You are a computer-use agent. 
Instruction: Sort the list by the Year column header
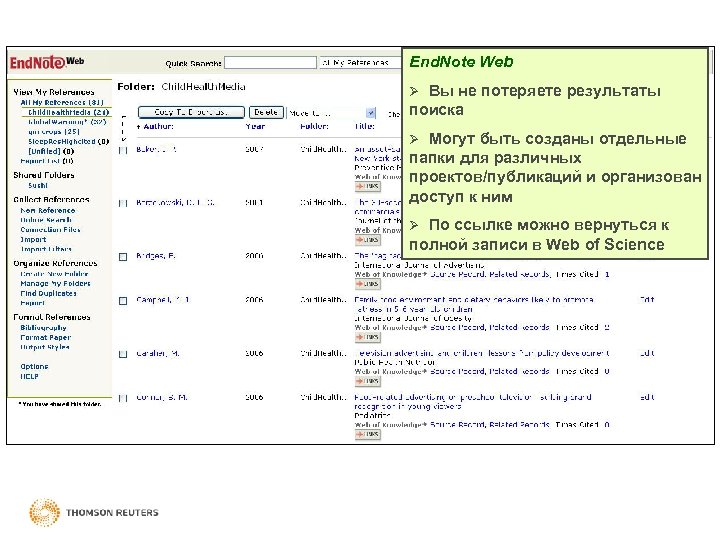(255, 127)
